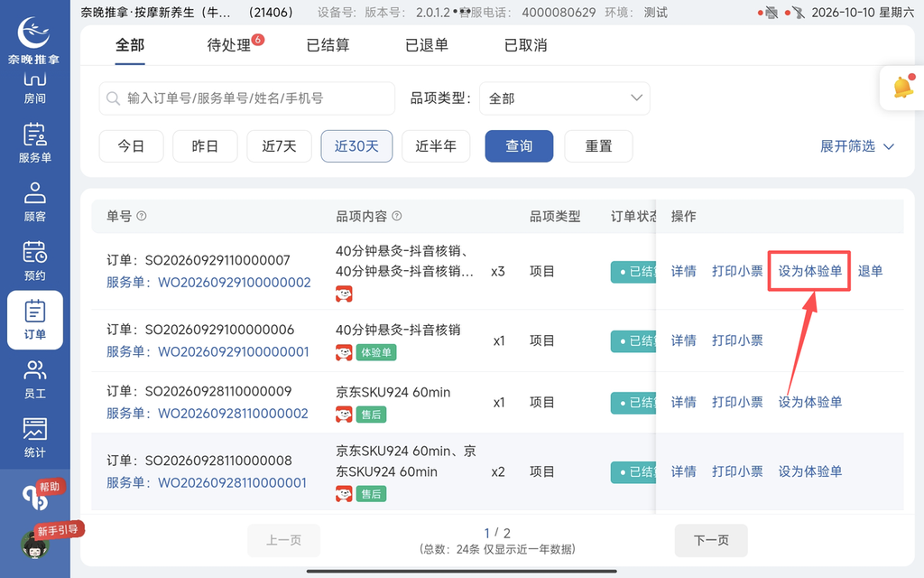
Task: Open the 房间 sidebar icon
Action: (x=35, y=88)
